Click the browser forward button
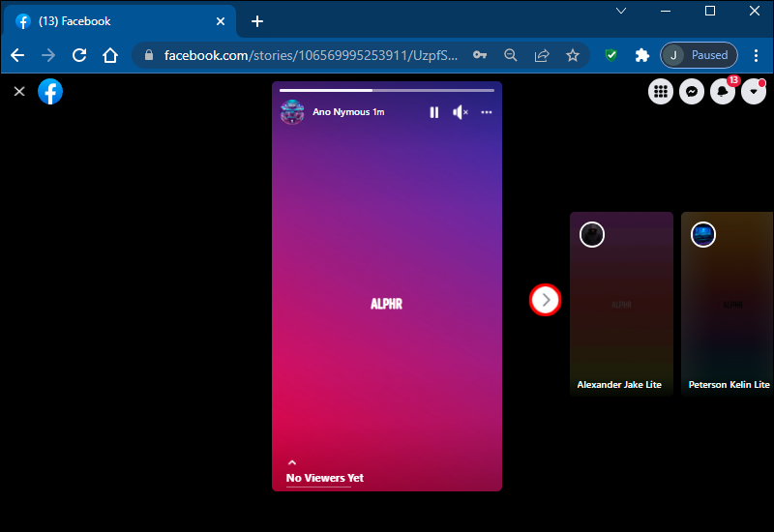Viewport: 774px width, 532px height. coord(48,55)
